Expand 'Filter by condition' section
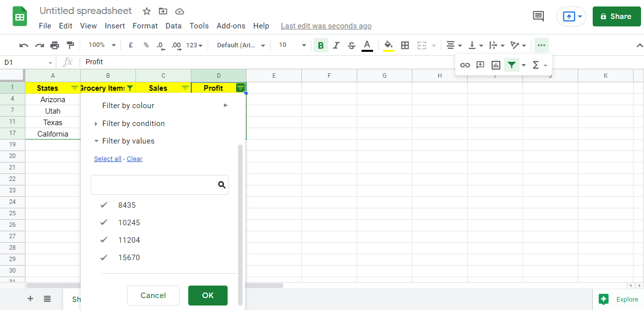The width and height of the screenshot is (644, 310). [129, 124]
